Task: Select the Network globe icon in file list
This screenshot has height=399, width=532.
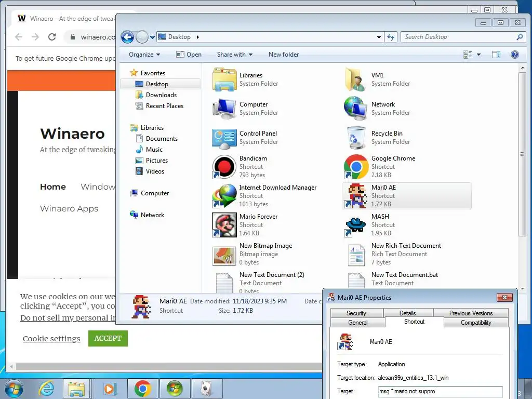Action: [x=355, y=109]
